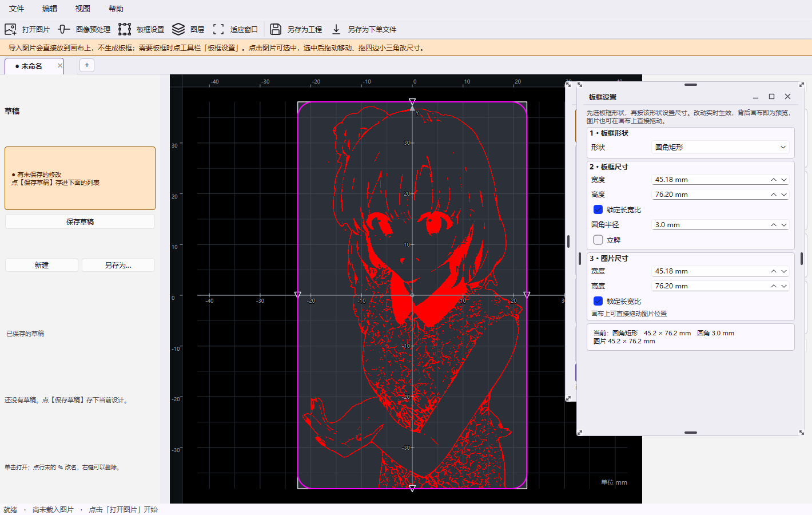
Task: Click the "3 · 图片尺寸" section heading
Action: [609, 258]
